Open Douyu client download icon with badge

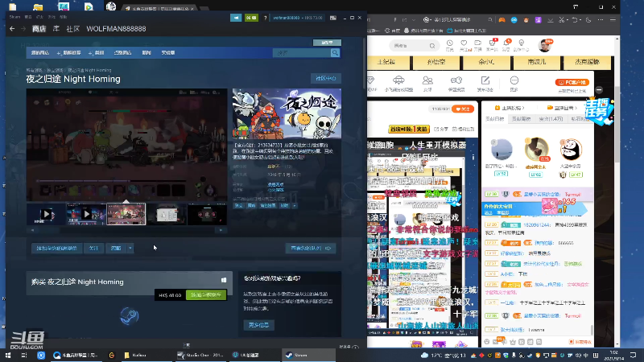tap(492, 45)
